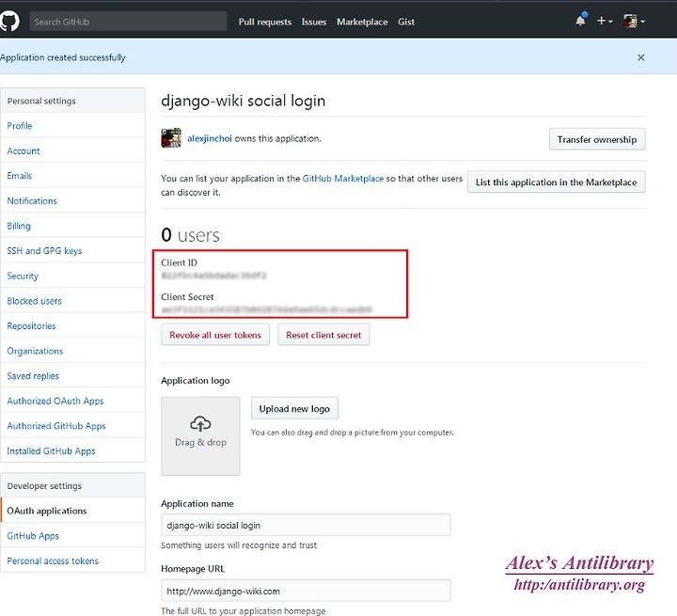Open GitHub Apps under Developer settings
Viewport: 677px width, 616px height.
(72, 536)
